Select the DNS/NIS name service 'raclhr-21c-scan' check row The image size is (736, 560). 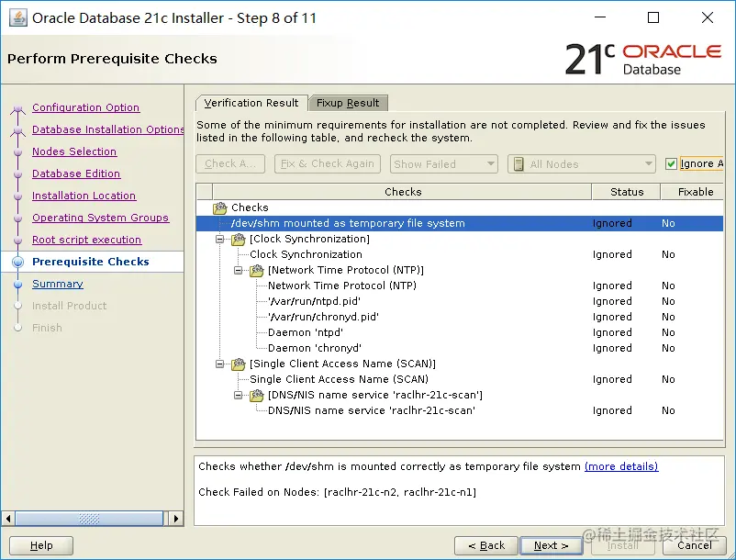click(x=460, y=410)
